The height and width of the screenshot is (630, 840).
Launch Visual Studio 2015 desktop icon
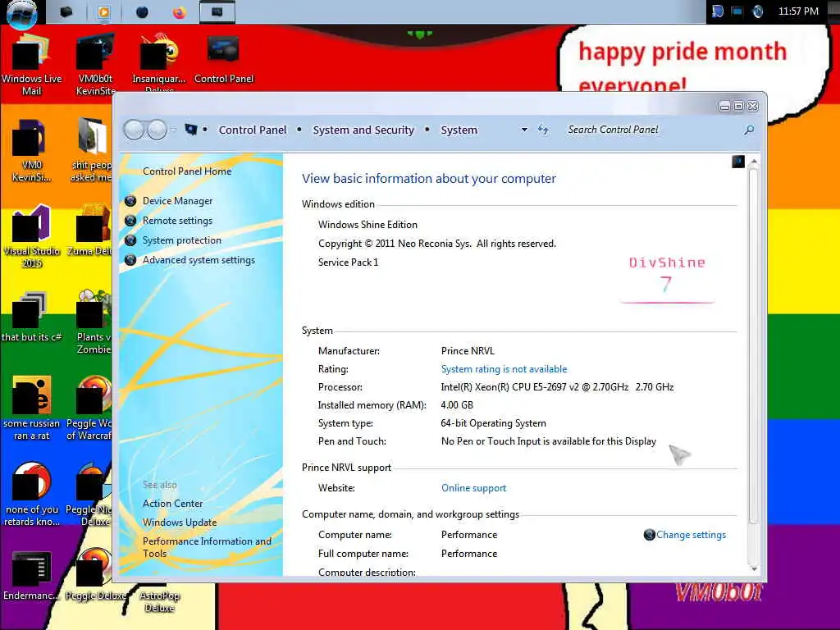[32, 236]
